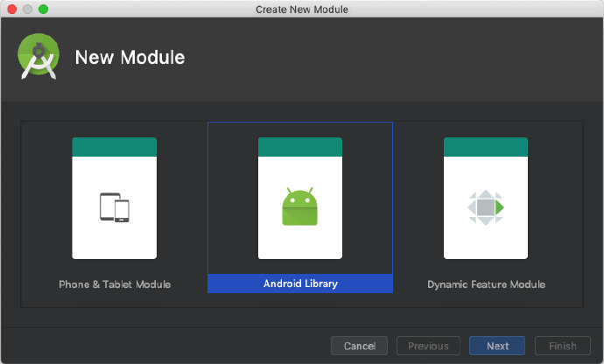Select the Android Library card thumbnail
The height and width of the screenshot is (364, 604).
300,198
